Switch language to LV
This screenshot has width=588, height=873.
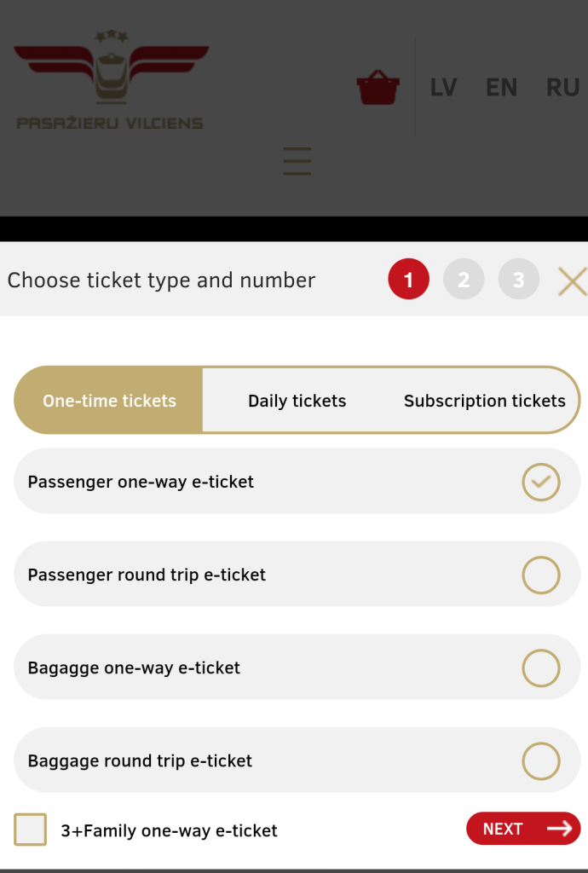tap(443, 88)
